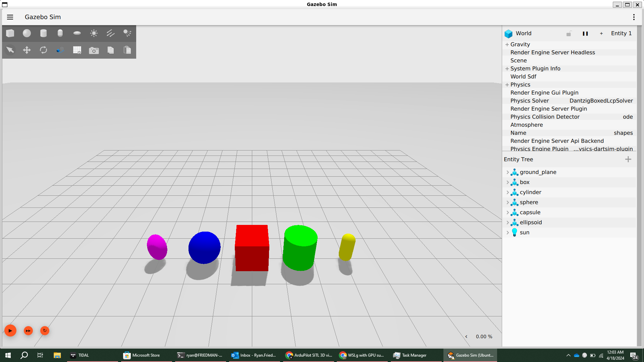Select the translate mode tool

tap(27, 50)
